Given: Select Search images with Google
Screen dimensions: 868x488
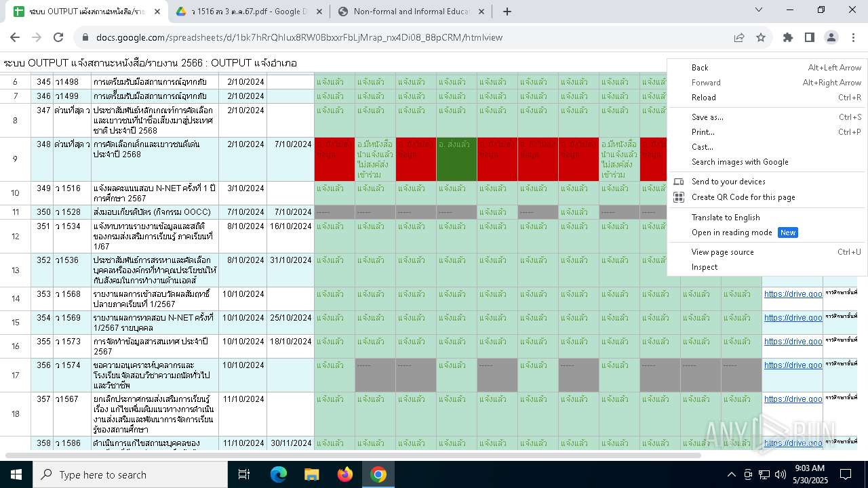Looking at the screenshot, I should pos(766,162).
